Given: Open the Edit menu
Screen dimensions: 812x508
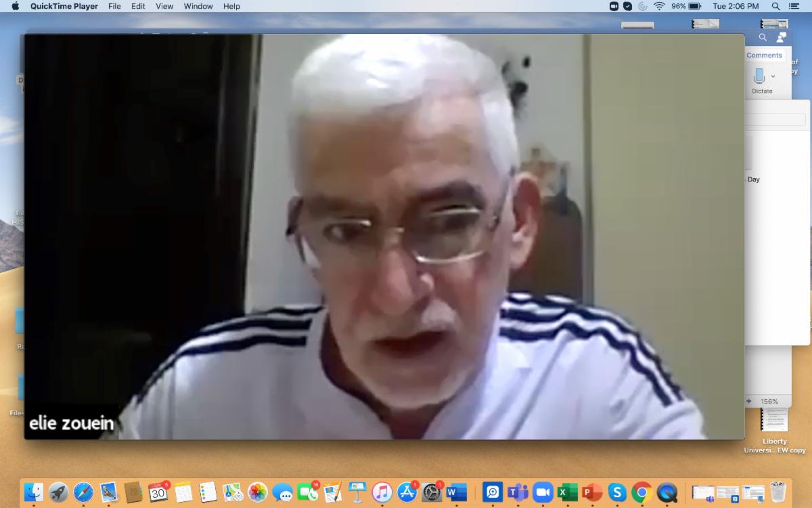Looking at the screenshot, I should [138, 6].
